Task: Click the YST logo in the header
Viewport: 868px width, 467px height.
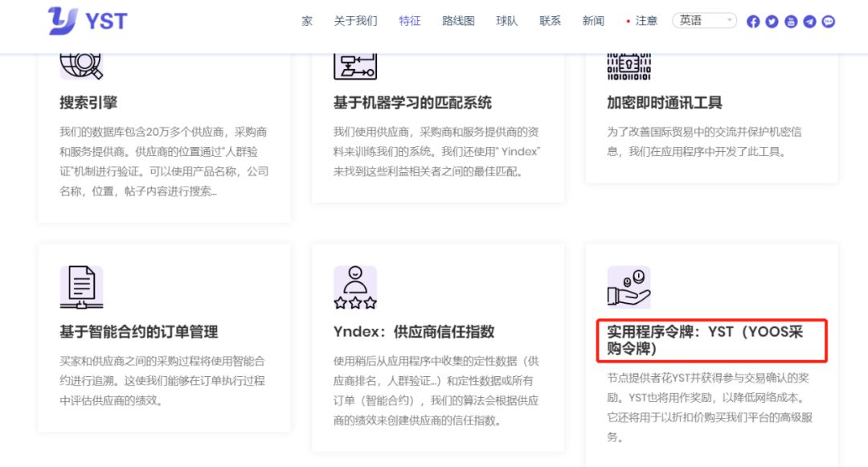Action: click(88, 21)
